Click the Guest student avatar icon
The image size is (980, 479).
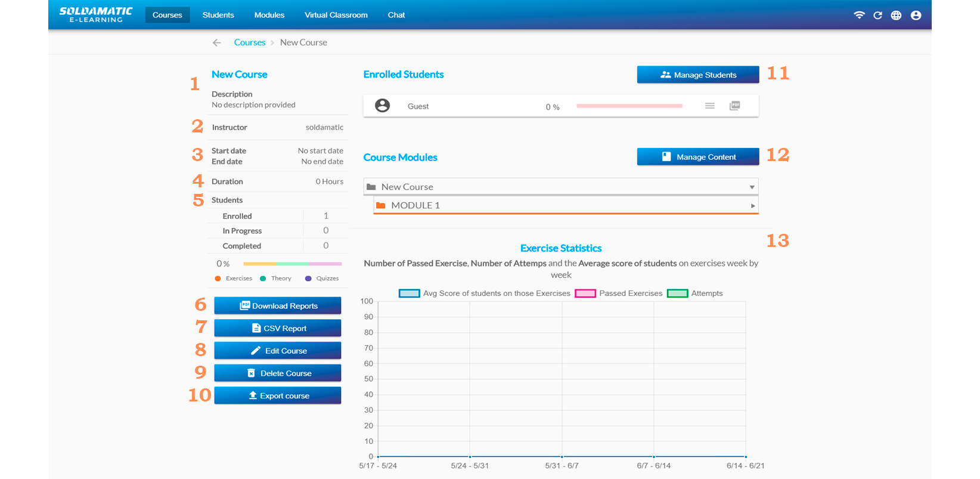382,106
